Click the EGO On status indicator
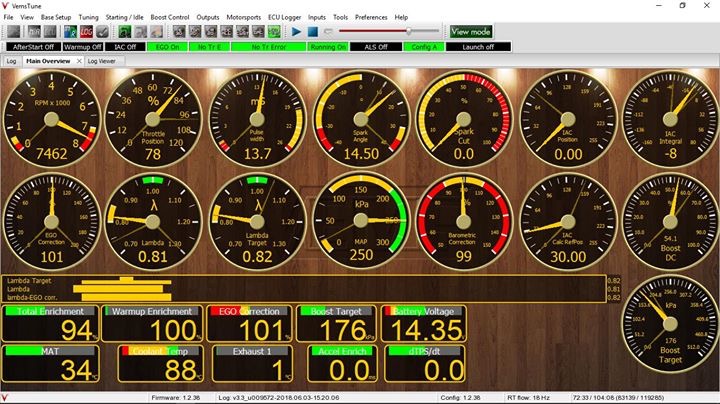The width and height of the screenshot is (720, 404). coord(168,47)
